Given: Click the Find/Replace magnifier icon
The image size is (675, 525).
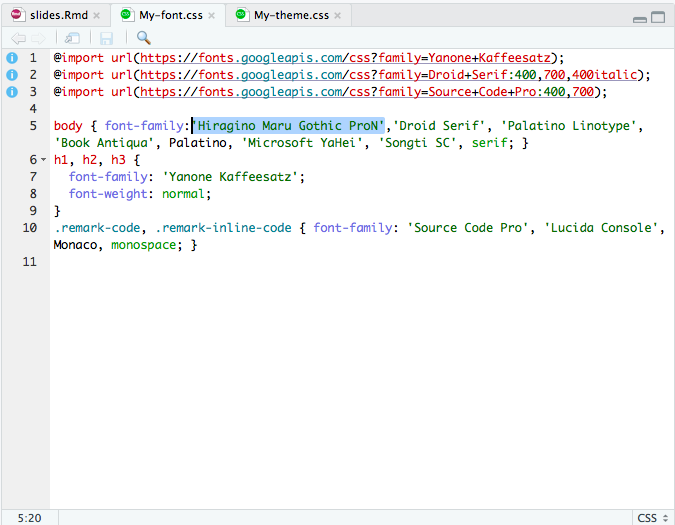Looking at the screenshot, I should click(x=143, y=38).
